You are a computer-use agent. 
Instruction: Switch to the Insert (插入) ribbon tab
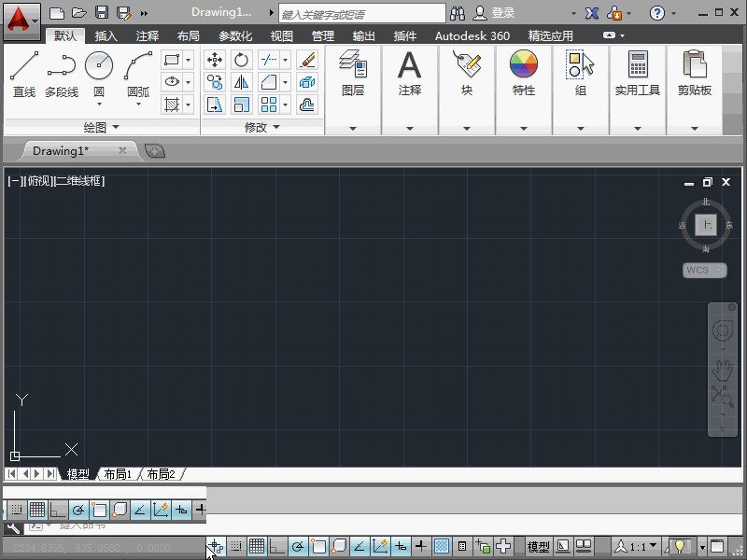point(106,36)
